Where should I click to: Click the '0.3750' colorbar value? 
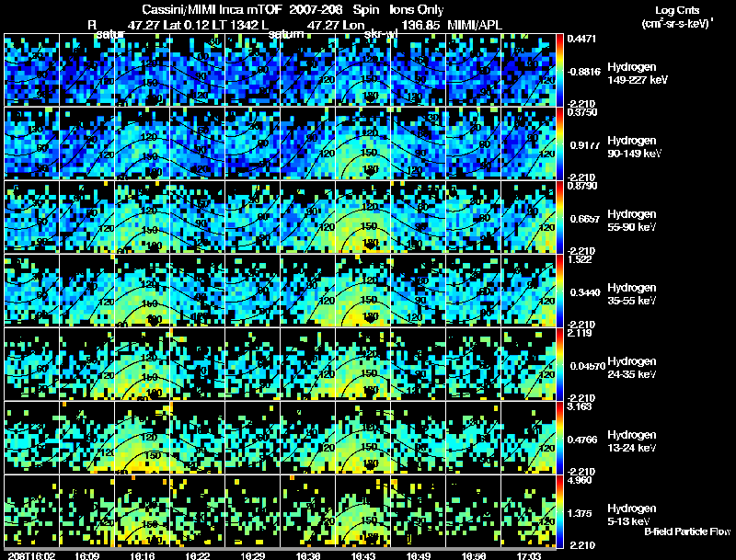coord(582,112)
